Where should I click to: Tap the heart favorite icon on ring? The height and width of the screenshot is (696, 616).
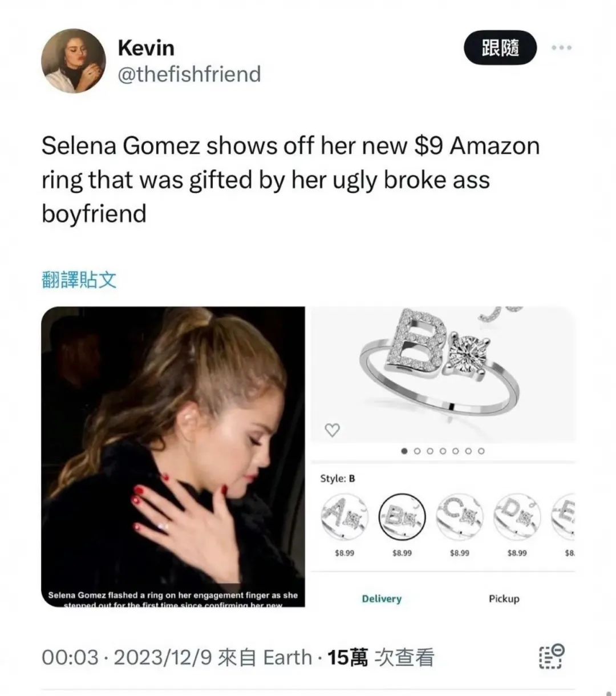coord(332,431)
